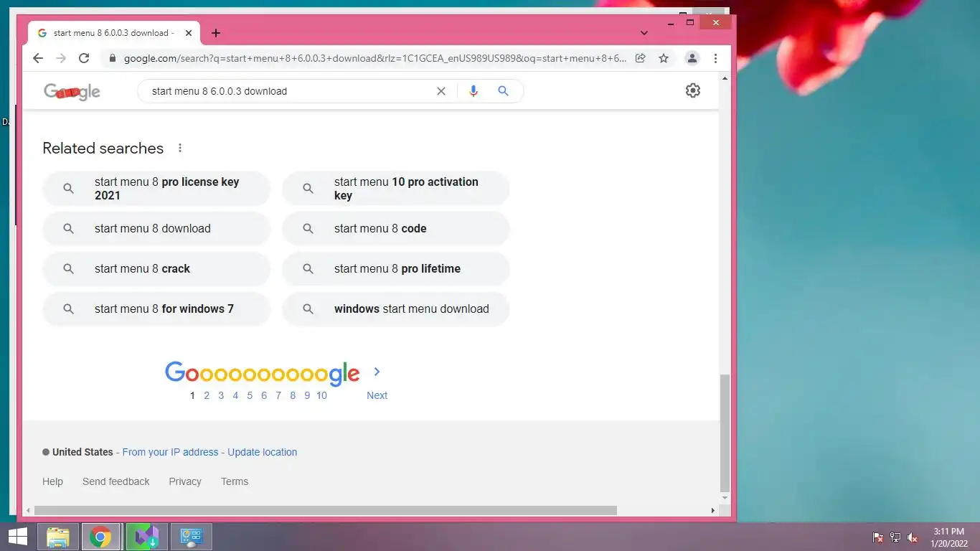This screenshot has width=980, height=551.
Task: Click the muted volume tray icon
Action: (913, 537)
